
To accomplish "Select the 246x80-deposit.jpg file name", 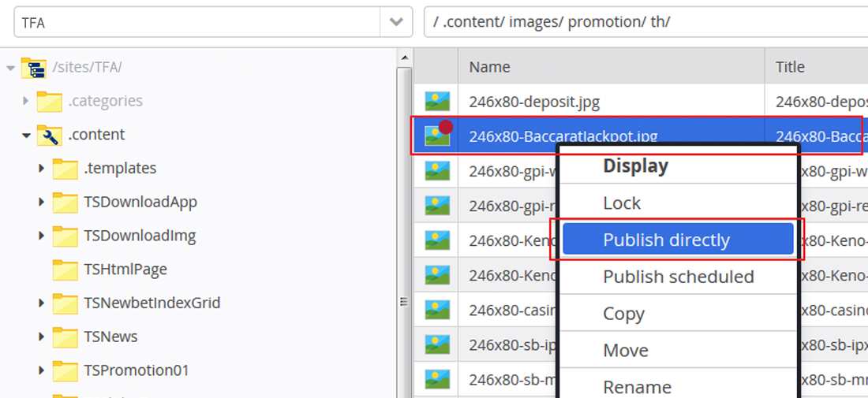I will coord(534,102).
